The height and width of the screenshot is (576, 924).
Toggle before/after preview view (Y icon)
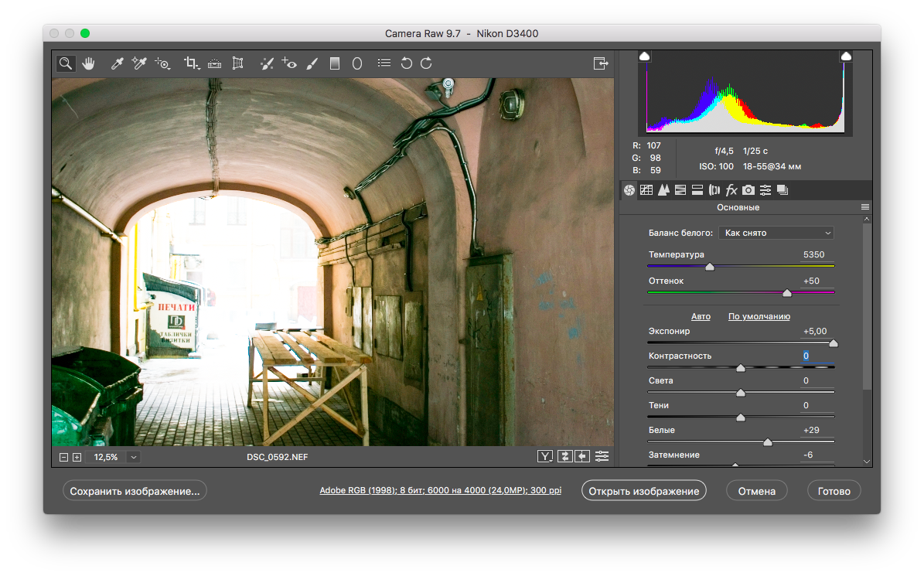[x=545, y=456]
